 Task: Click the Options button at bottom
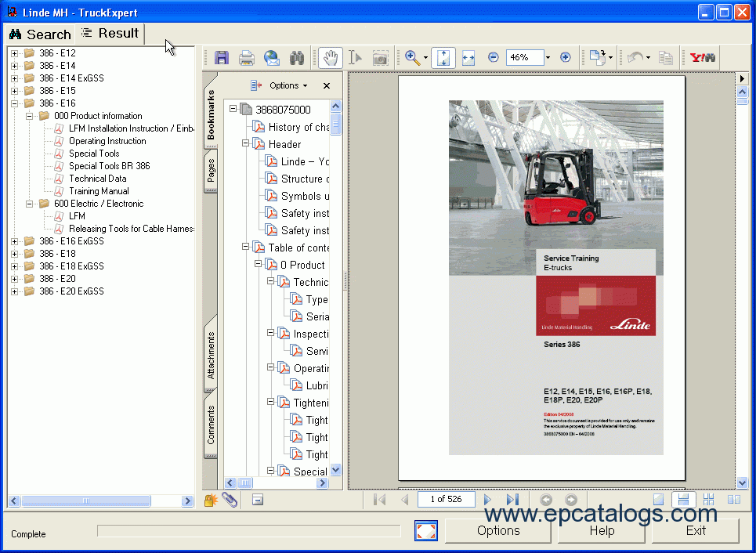tap(498, 531)
